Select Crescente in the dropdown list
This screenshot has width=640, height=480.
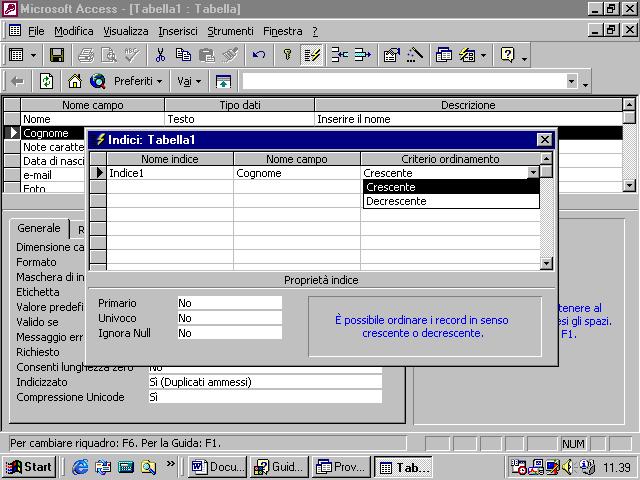451,187
